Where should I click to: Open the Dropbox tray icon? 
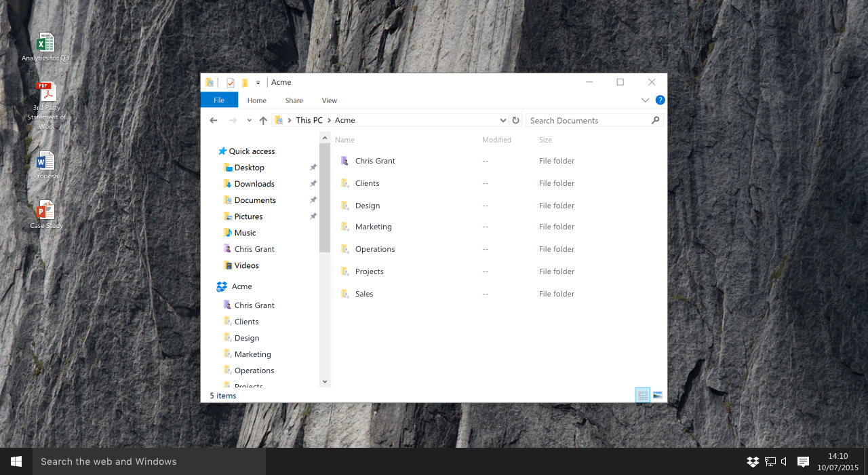pos(753,462)
